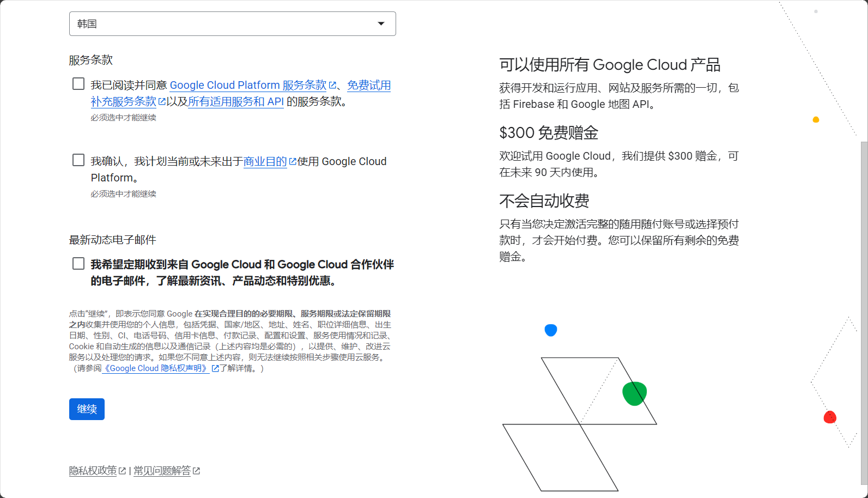Tick the commercial purpose confirmation checkbox
Viewport: 868px width, 498px height.
pyautogui.click(x=78, y=160)
